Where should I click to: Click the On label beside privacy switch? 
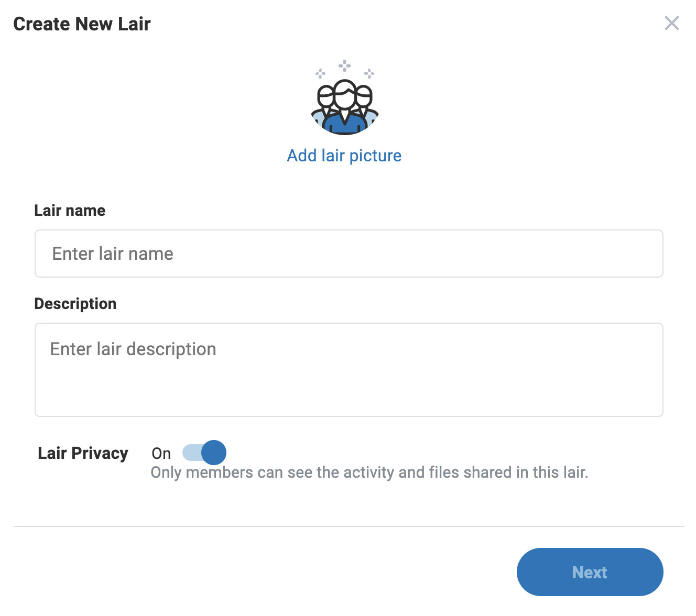click(161, 454)
